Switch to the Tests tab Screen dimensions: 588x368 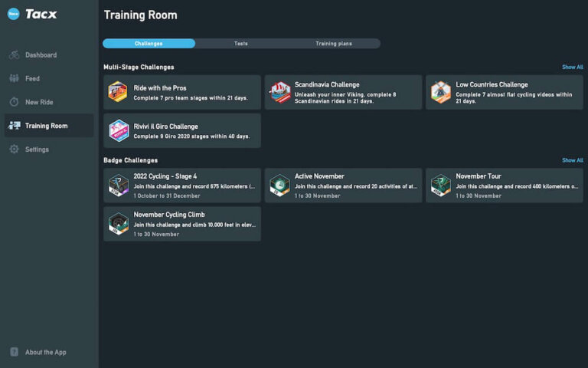[241, 44]
